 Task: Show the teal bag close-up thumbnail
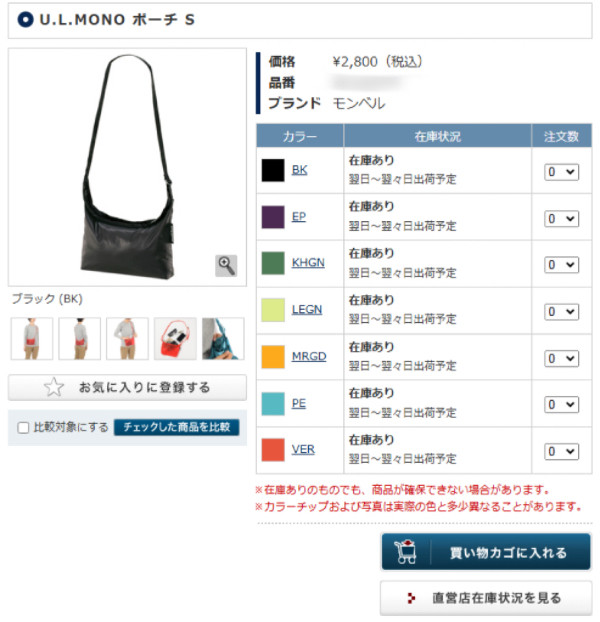click(223, 338)
